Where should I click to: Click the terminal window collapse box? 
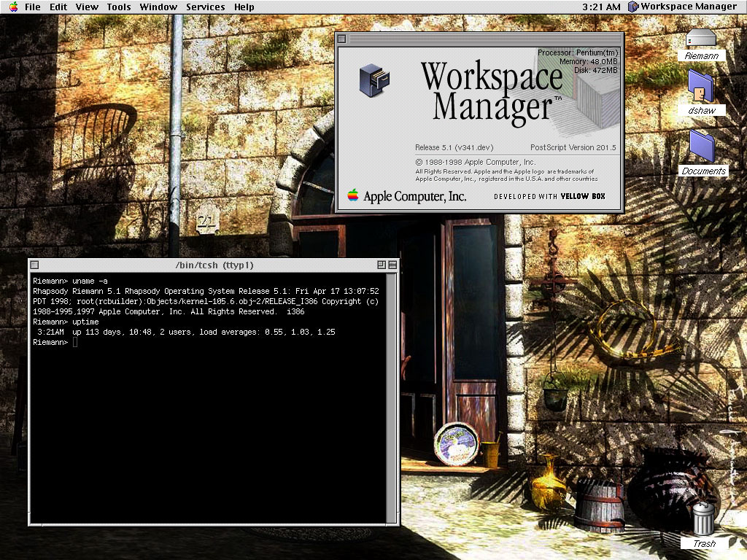392,265
